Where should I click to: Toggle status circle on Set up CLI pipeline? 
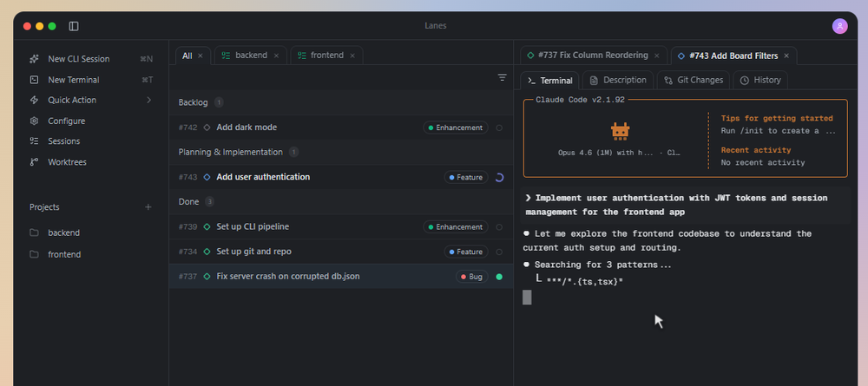tap(499, 227)
